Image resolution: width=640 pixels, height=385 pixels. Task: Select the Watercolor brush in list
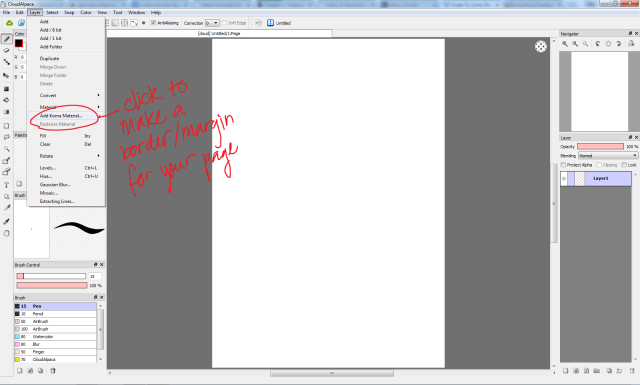[56, 337]
